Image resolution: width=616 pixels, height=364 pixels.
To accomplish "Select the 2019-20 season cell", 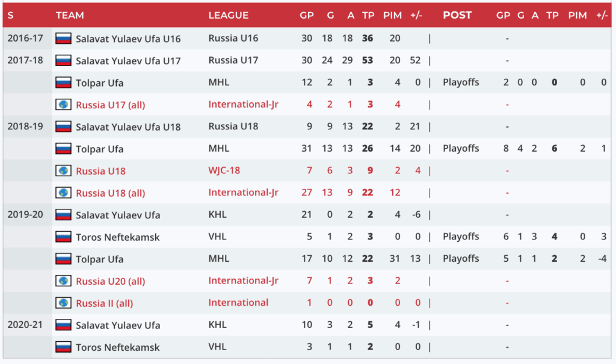I will coord(25,215).
